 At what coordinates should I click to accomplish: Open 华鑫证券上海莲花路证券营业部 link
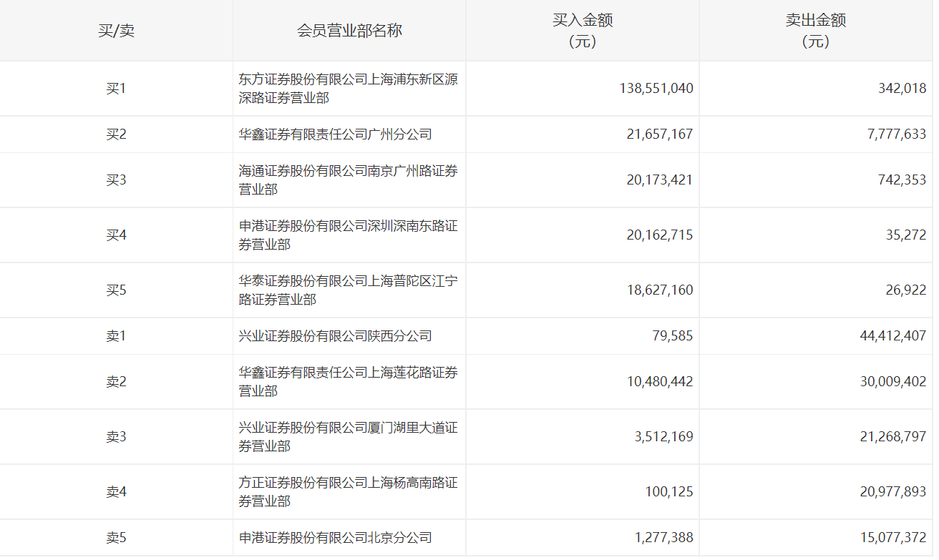click(348, 382)
